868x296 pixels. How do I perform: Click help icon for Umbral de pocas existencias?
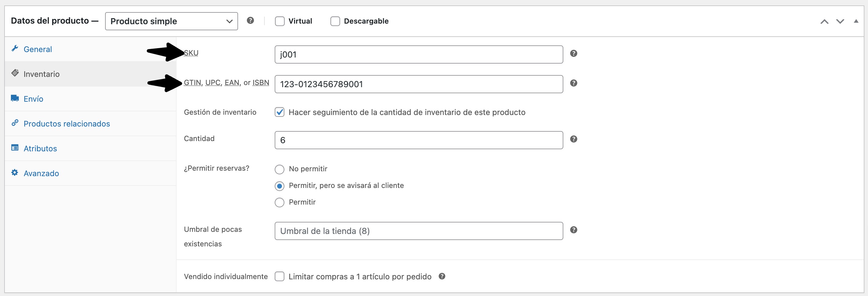[574, 230]
